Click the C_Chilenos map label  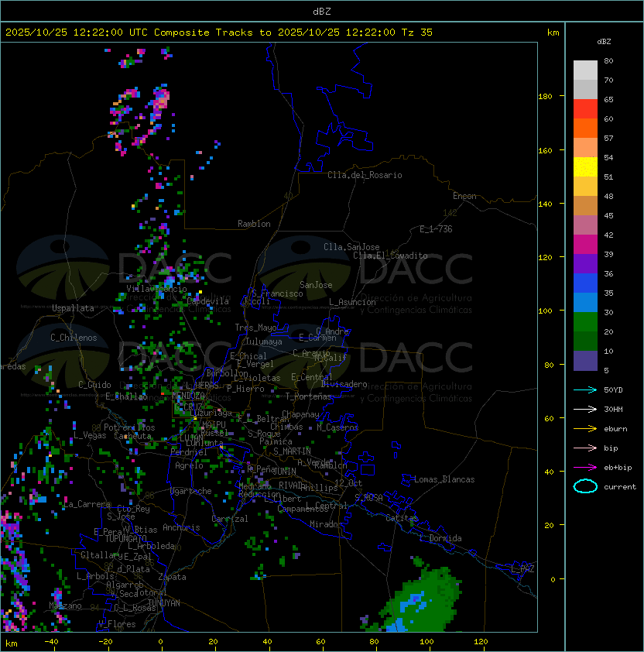click(x=74, y=338)
